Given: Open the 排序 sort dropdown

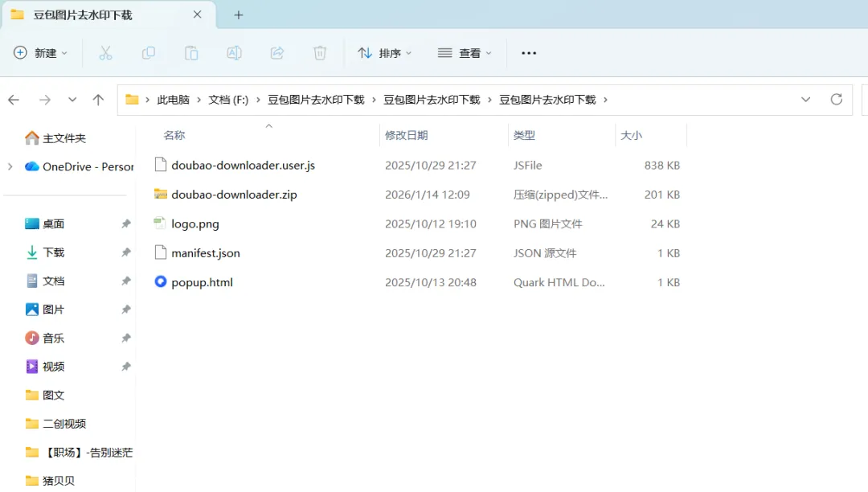Looking at the screenshot, I should 385,53.
